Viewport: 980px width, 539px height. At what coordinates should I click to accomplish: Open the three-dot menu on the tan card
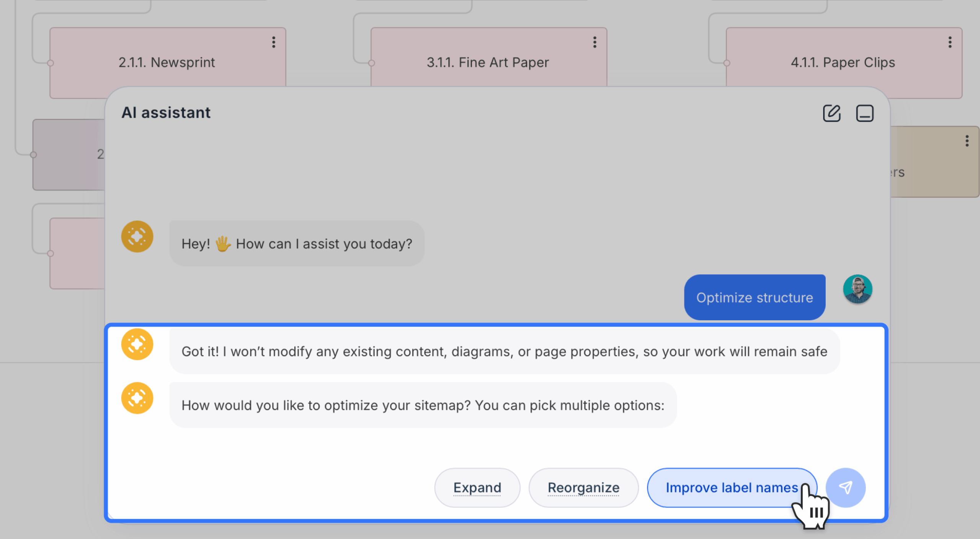pos(967,141)
